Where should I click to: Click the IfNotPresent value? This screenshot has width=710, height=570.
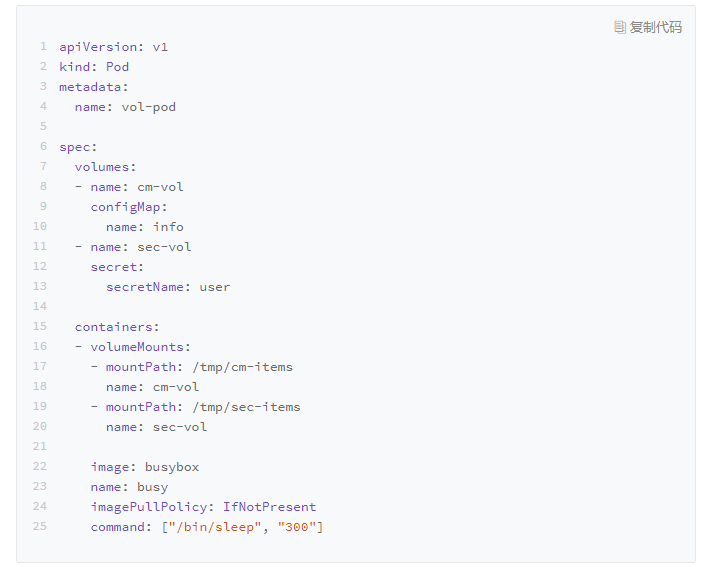click(269, 507)
